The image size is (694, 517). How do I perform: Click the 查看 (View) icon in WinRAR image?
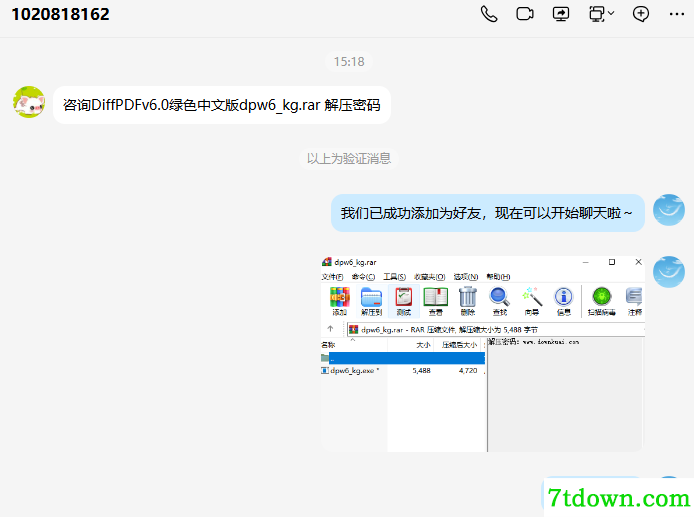pyautogui.click(x=436, y=301)
